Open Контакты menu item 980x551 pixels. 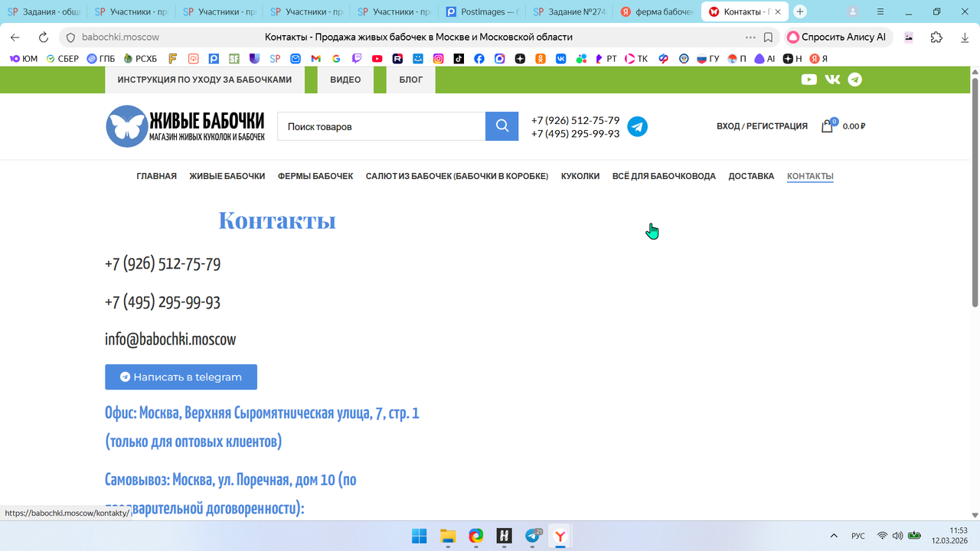(x=810, y=176)
